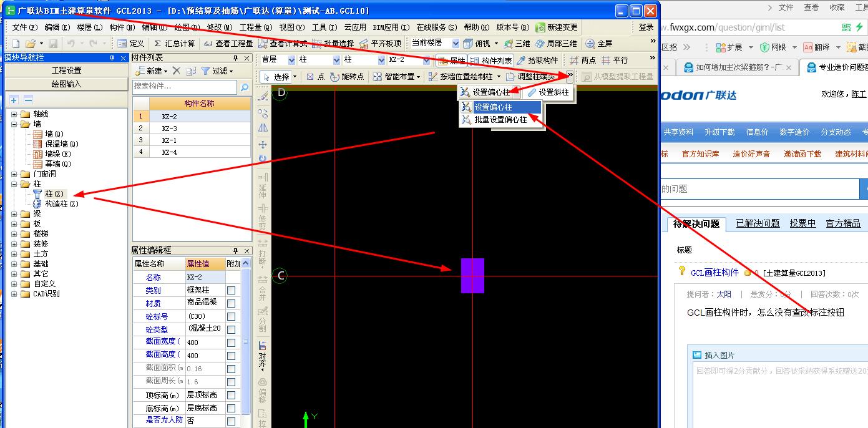Image resolution: width=868 pixels, height=428 pixels.
Task: Toggle 附加 checkbox for 砼类型 row
Action: (x=232, y=329)
